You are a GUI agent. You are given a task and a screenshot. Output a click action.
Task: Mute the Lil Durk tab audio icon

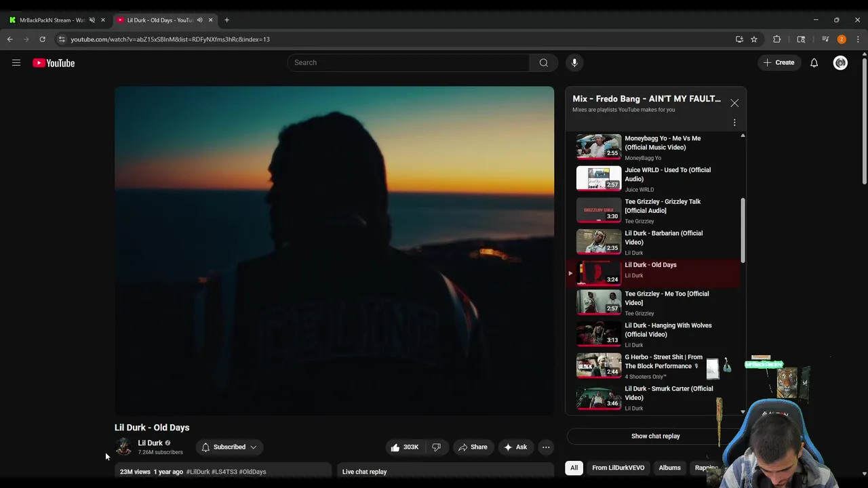(199, 20)
